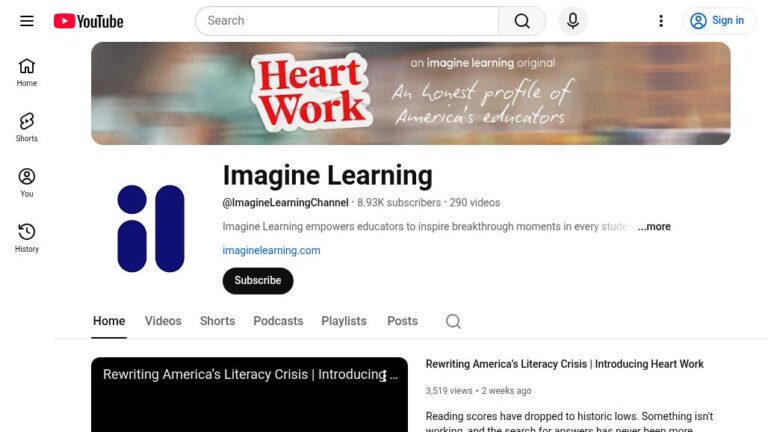Image resolution: width=768 pixels, height=432 pixels.
Task: Expand channel description with ...more
Action: coord(654,227)
